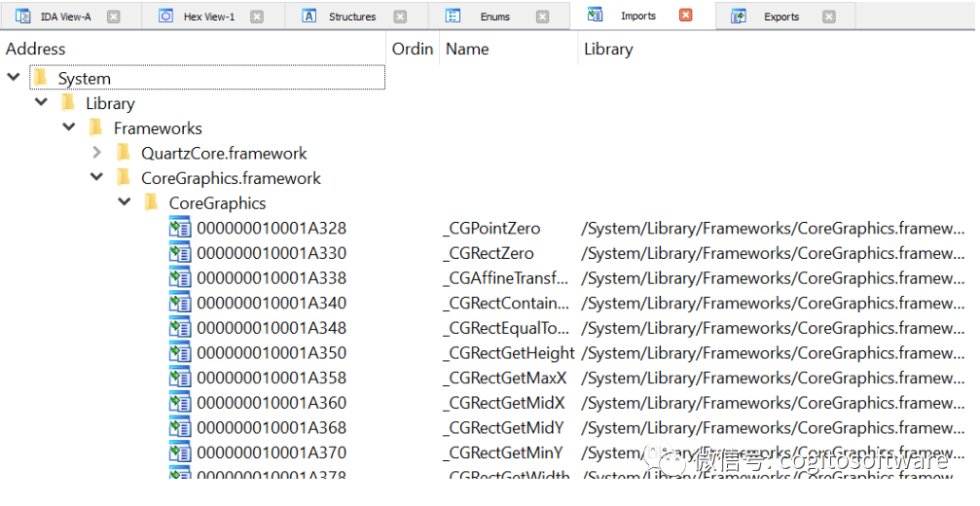The image size is (980, 506).
Task: Click import icon for address 000000010001A360
Action: (x=180, y=403)
